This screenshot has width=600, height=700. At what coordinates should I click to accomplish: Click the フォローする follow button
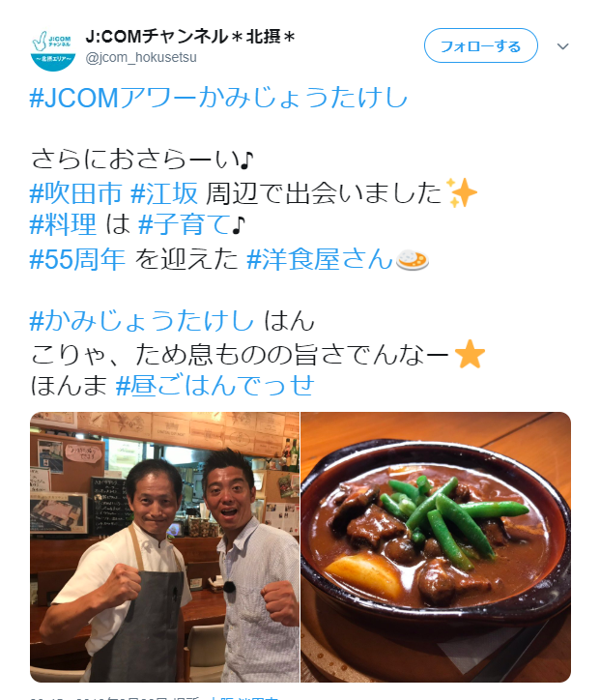coord(481,45)
